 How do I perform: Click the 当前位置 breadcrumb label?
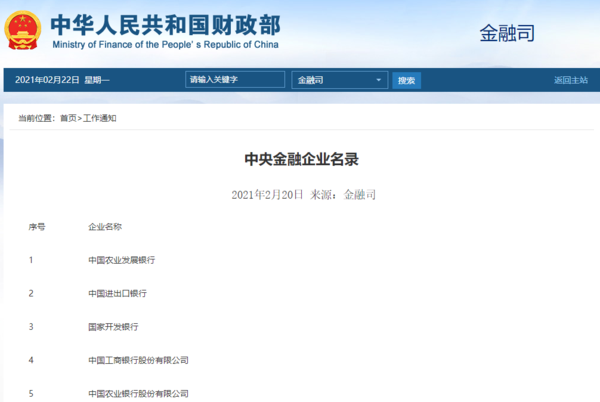(36, 118)
